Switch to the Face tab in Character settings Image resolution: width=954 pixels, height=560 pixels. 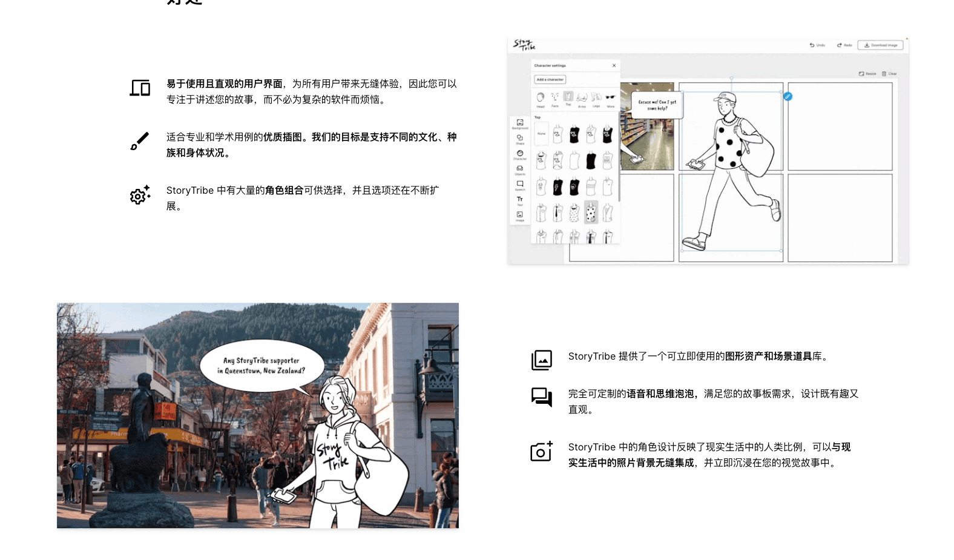554,99
